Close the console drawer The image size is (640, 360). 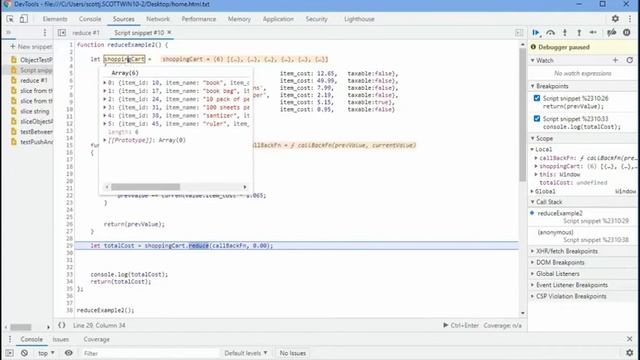tap(629, 339)
